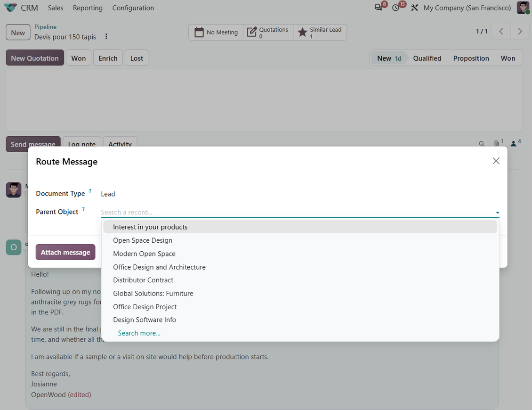Select Global Solutions: Furniture option
Image resolution: width=532 pixels, height=410 pixels.
(x=300, y=294)
